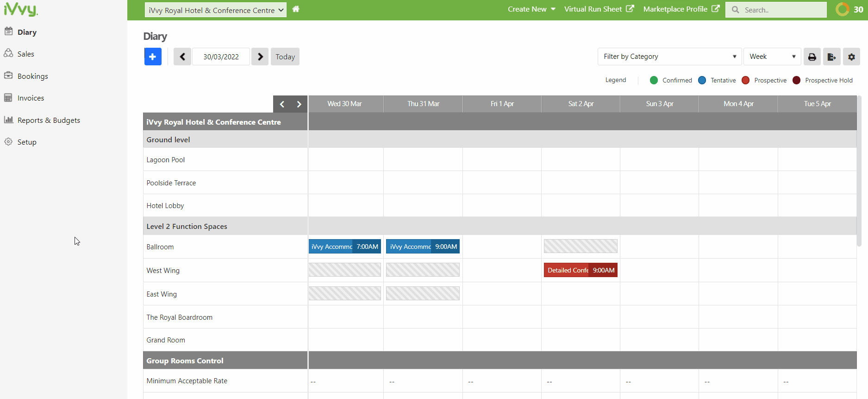Open Ballroom booking at 7:00AM Wednesday
This screenshot has width=868, height=399.
tap(345, 247)
